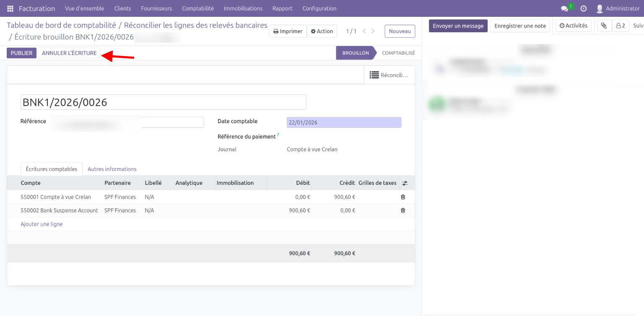Screen dimensions: 644x316
Task: Select the COMPTABILISÉ status stage
Action: coord(398,53)
